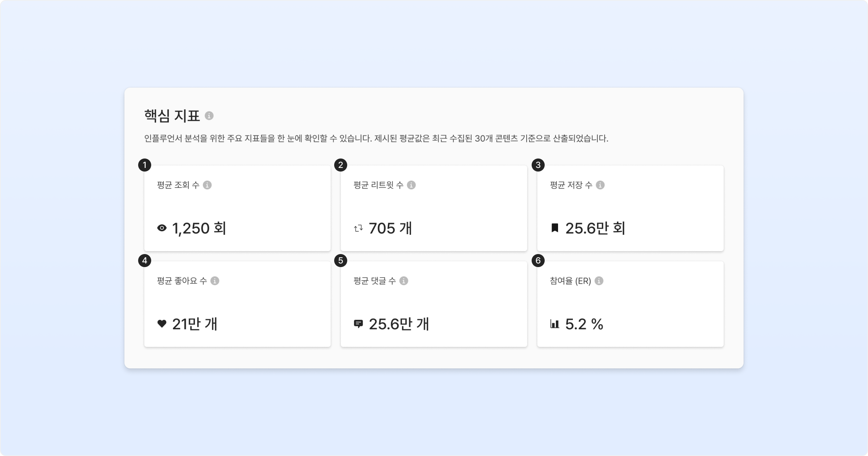Click the 21만 개 likes value
868x456 pixels.
point(195,324)
